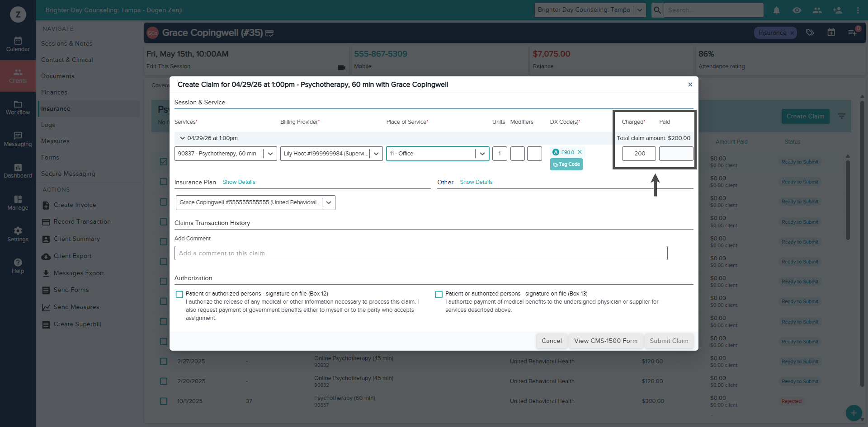Uncheck the first claim row checkbox
Image resolution: width=868 pixels, height=427 pixels.
click(164, 162)
